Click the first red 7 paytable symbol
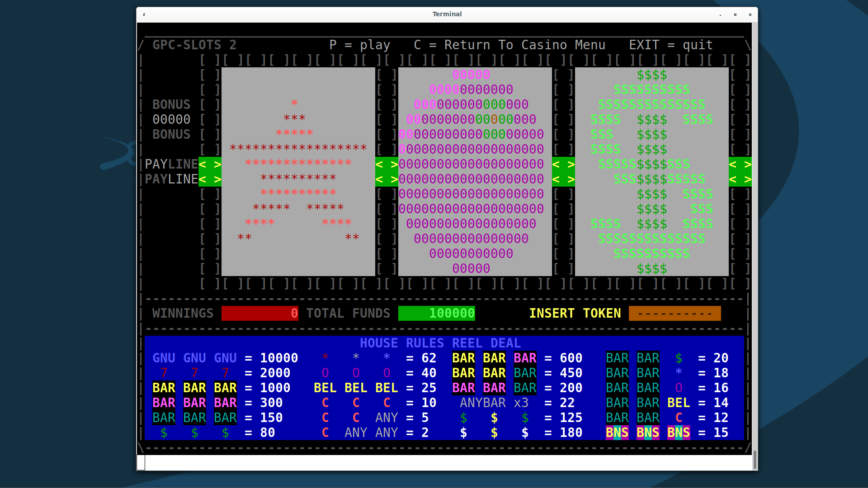This screenshot has height=488, width=868. coord(164,373)
